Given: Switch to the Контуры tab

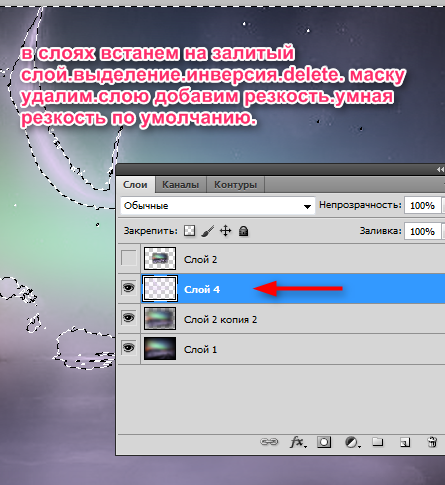Looking at the screenshot, I should tap(235, 185).
